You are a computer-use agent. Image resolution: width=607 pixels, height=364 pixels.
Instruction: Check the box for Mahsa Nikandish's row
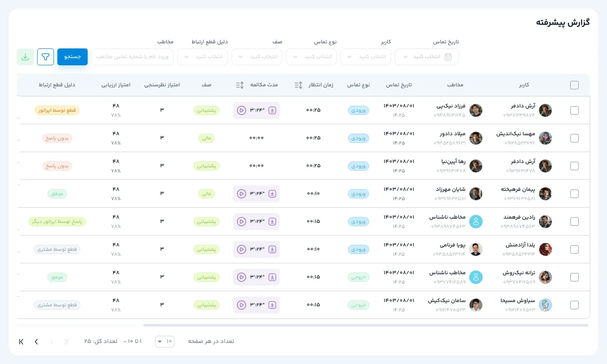coord(574,138)
